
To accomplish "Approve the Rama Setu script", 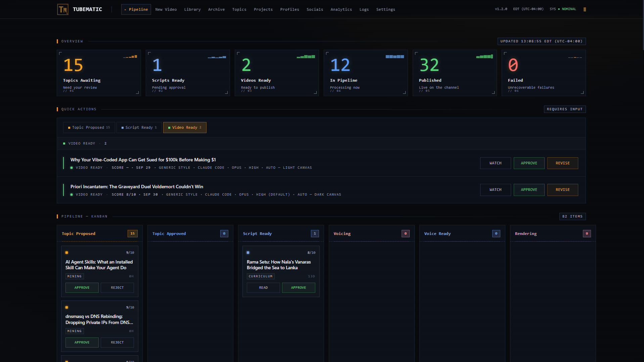I will coord(298,288).
